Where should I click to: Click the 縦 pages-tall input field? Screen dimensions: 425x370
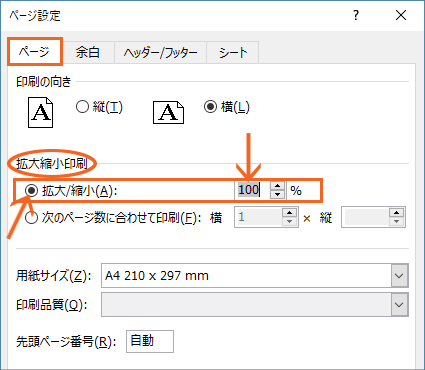[365, 217]
